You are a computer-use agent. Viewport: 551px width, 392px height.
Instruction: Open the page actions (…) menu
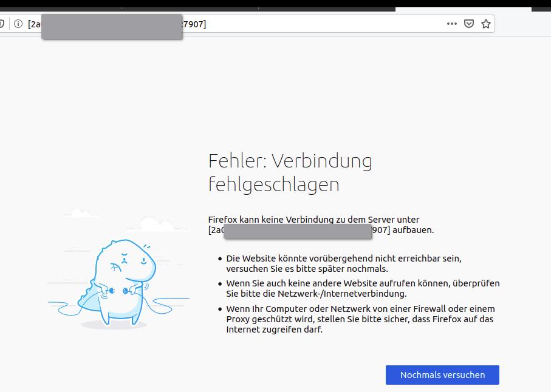point(451,24)
